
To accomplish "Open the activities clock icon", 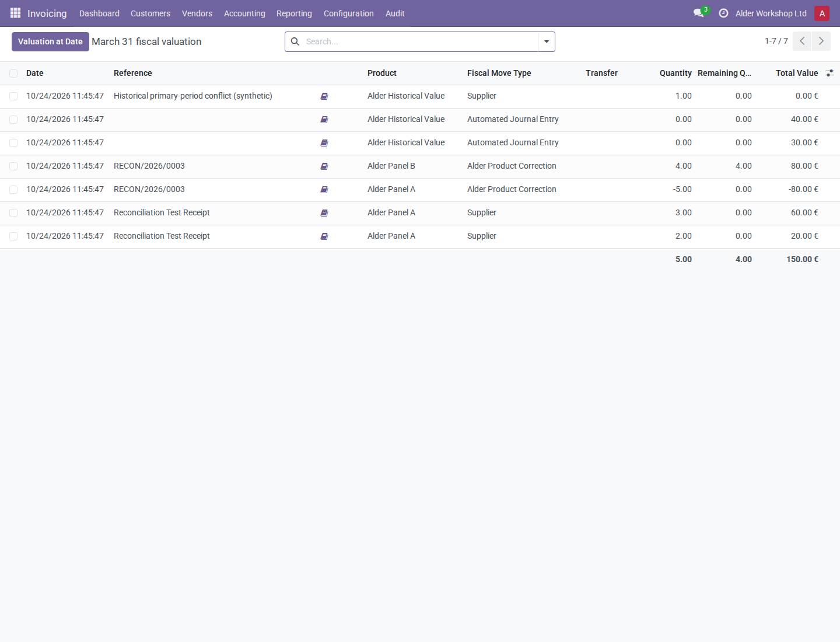I will [x=723, y=13].
